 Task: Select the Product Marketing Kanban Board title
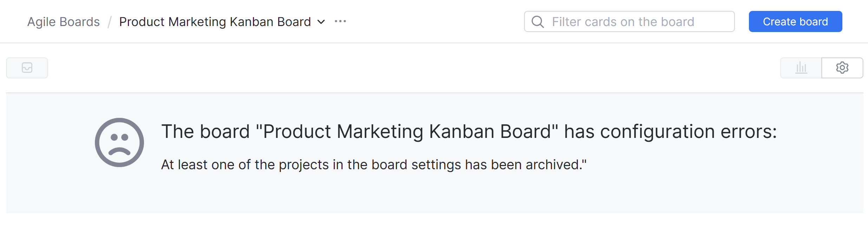pyautogui.click(x=214, y=21)
